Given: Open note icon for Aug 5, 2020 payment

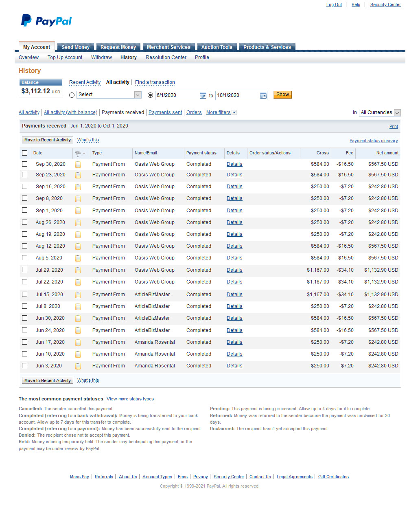Looking at the screenshot, I should tap(78, 258).
